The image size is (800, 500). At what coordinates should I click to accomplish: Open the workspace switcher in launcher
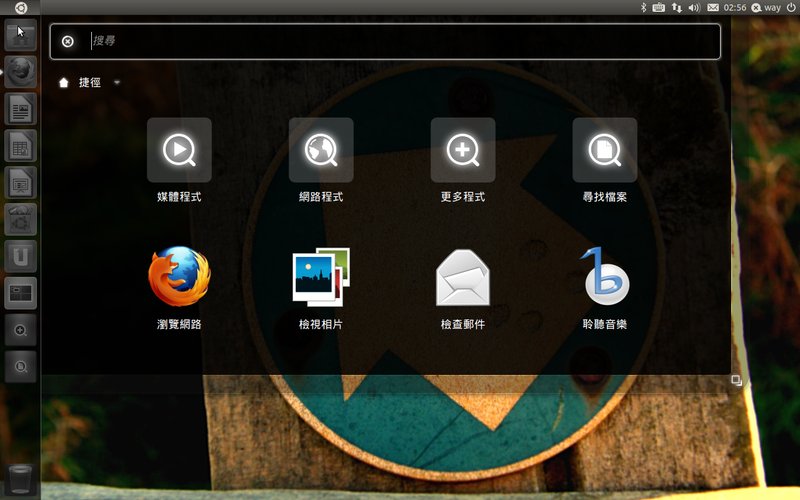20,293
